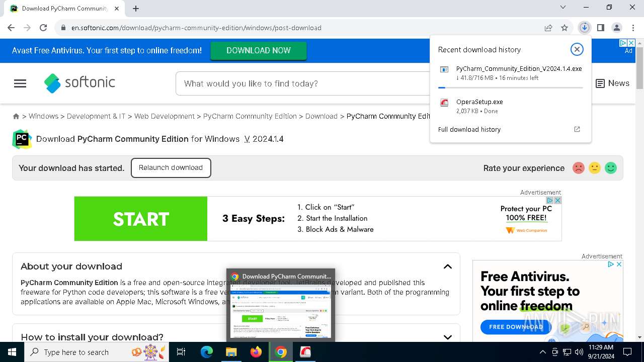Click the PyCharm PC logo icon

[x=22, y=139]
